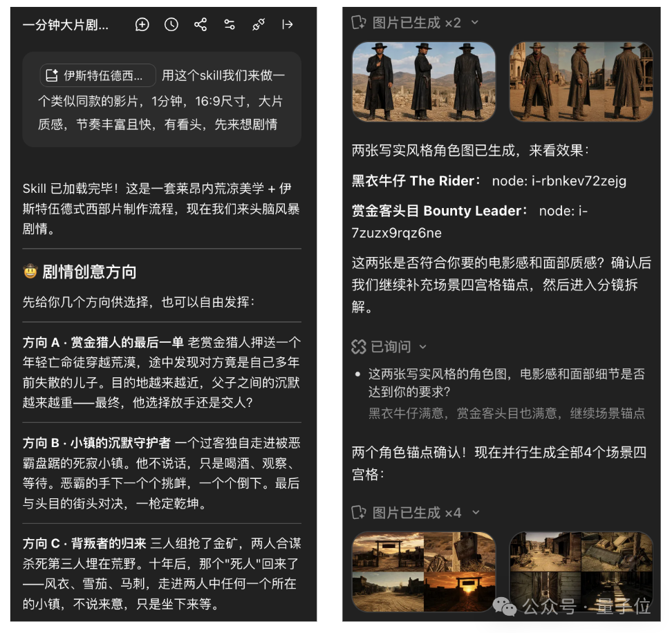This screenshot has width=672, height=633.
Task: Open the attached skill chip 伊斯特伍德西...
Action: [97, 75]
